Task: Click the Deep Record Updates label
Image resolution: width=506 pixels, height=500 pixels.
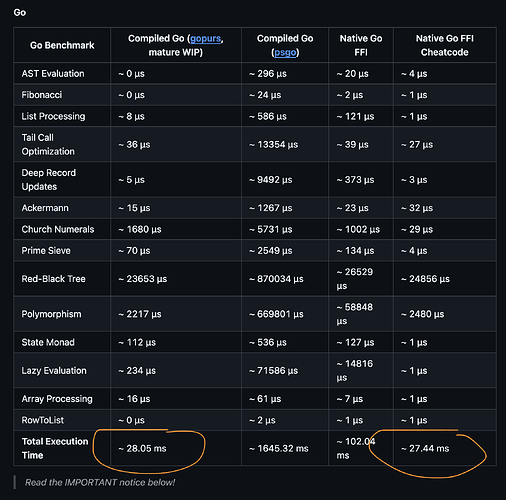Action: pyautogui.click(x=49, y=180)
